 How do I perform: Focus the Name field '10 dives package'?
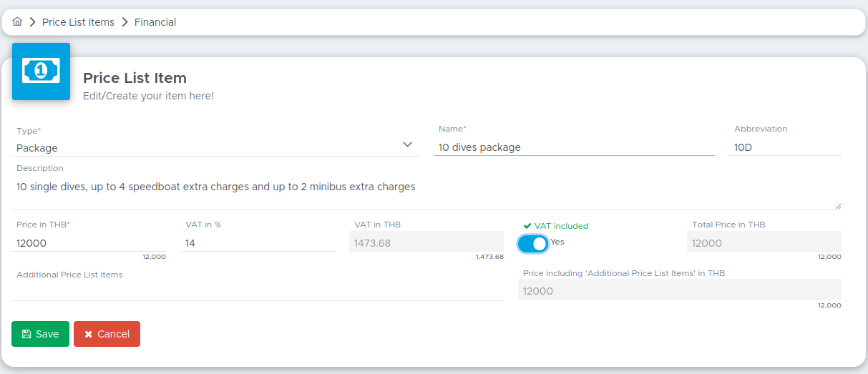(574, 147)
